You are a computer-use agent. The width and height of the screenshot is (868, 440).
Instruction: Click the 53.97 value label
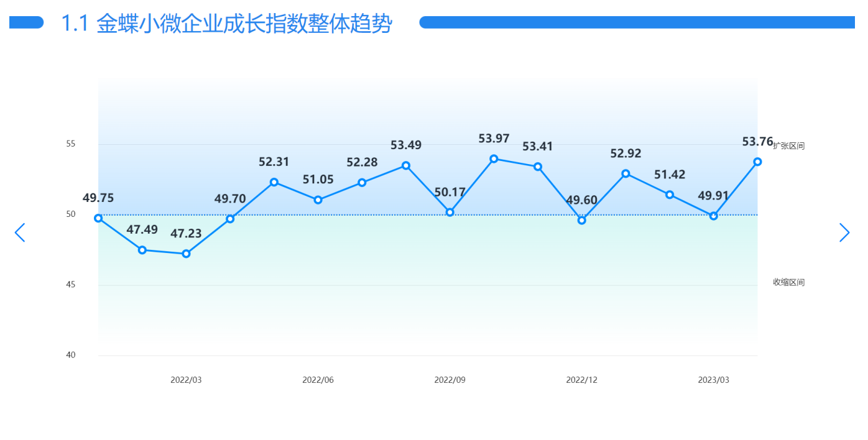[x=494, y=139]
